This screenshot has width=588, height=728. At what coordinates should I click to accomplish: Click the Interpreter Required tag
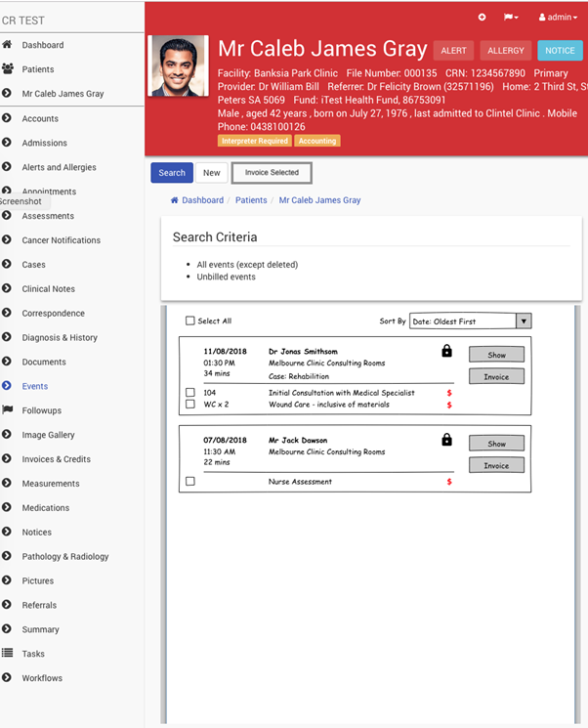coord(255,141)
